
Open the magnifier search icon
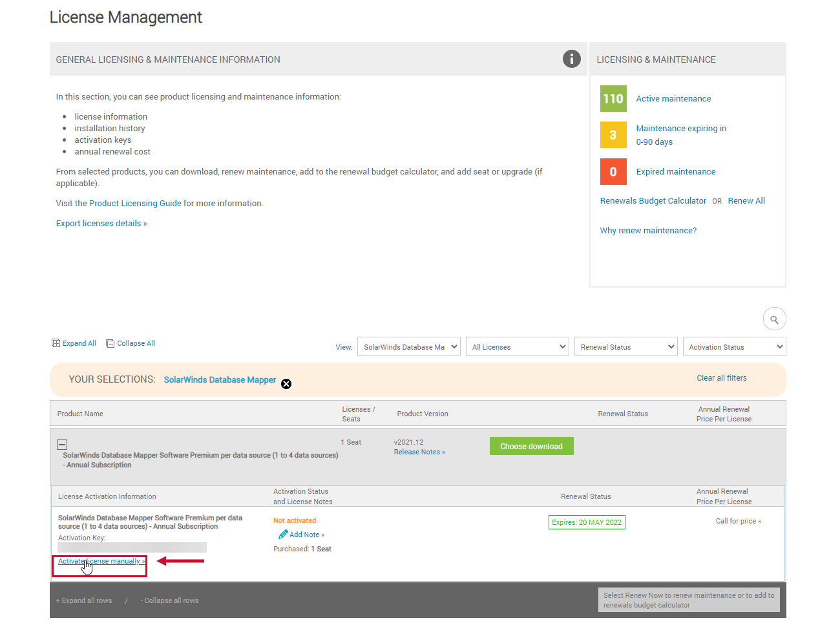tap(774, 319)
